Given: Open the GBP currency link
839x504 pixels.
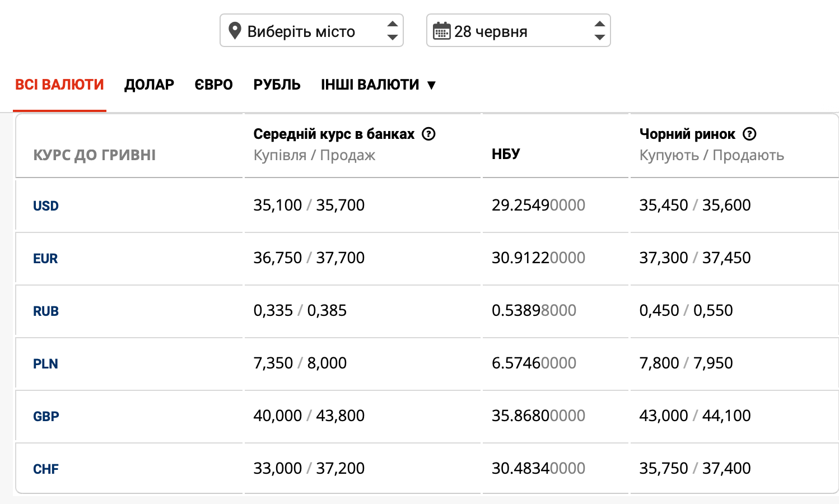Looking at the screenshot, I should [x=46, y=416].
